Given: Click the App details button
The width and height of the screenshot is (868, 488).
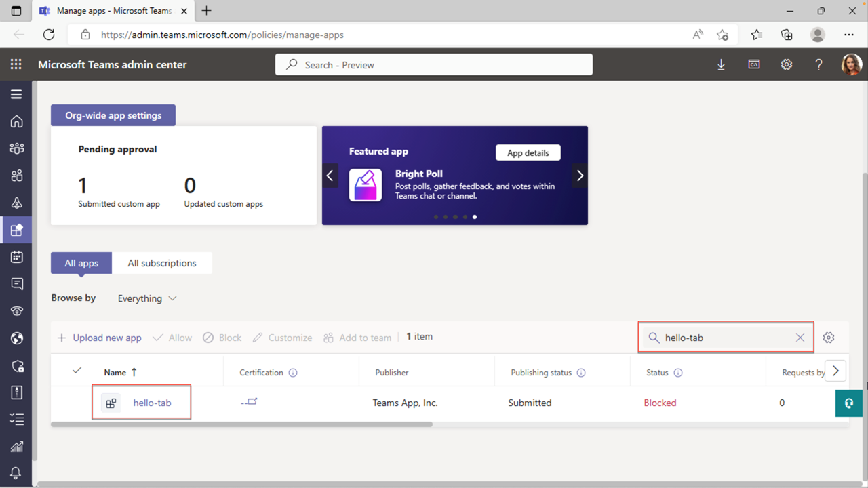Looking at the screenshot, I should pyautogui.click(x=528, y=152).
